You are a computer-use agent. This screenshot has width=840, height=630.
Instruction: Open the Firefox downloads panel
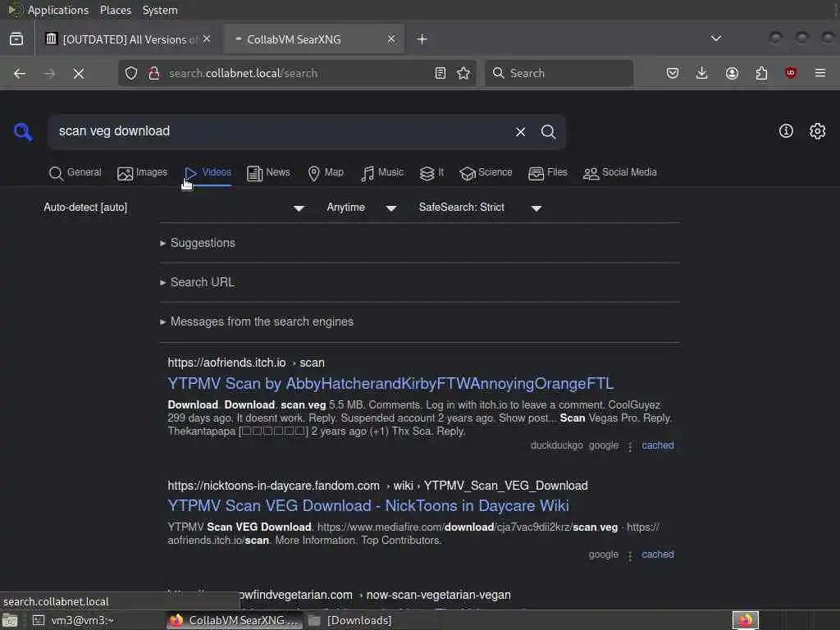(x=702, y=73)
